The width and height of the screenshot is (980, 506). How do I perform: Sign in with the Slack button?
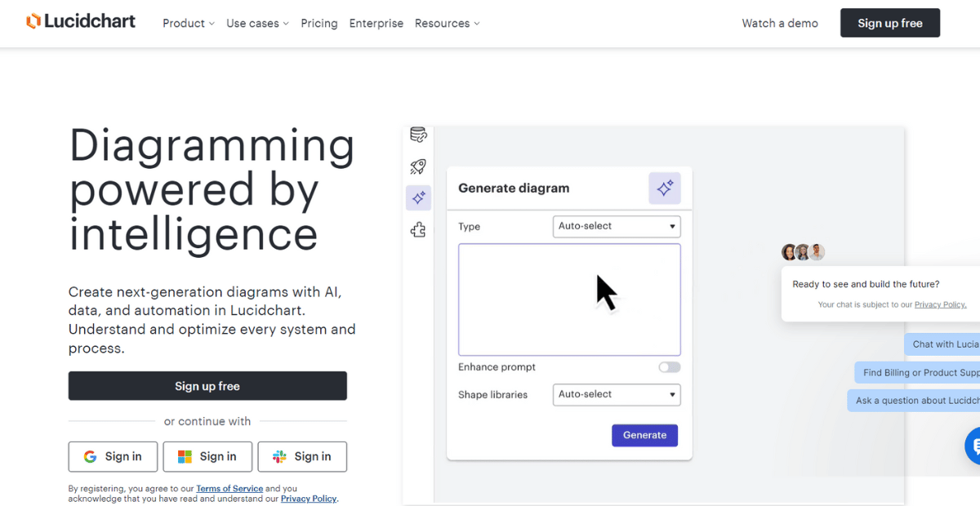[x=302, y=456]
